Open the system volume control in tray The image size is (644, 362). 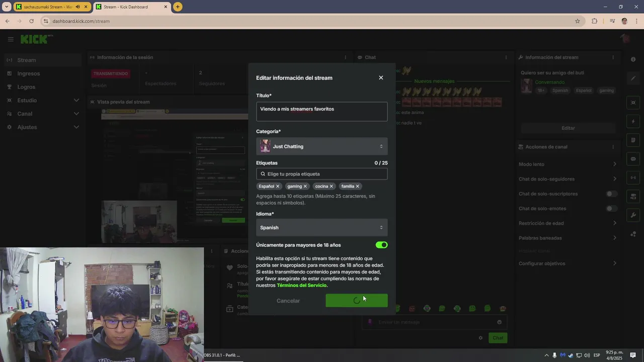click(587, 355)
